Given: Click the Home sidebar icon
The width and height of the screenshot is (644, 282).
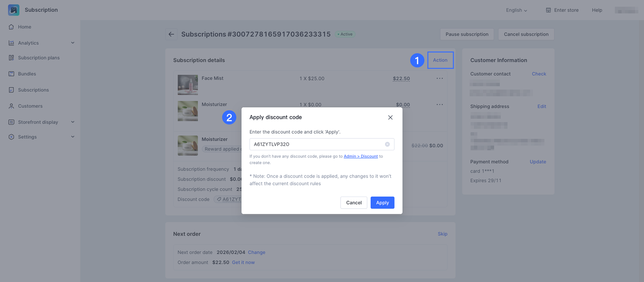Looking at the screenshot, I should tap(11, 27).
